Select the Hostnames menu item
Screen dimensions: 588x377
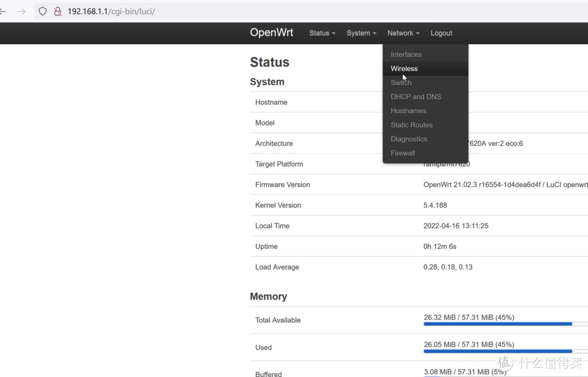(x=408, y=111)
